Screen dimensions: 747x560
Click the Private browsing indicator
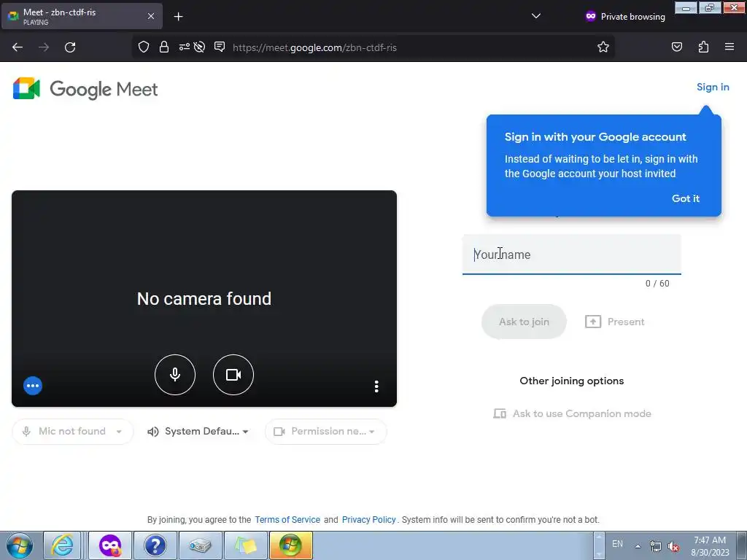point(625,17)
